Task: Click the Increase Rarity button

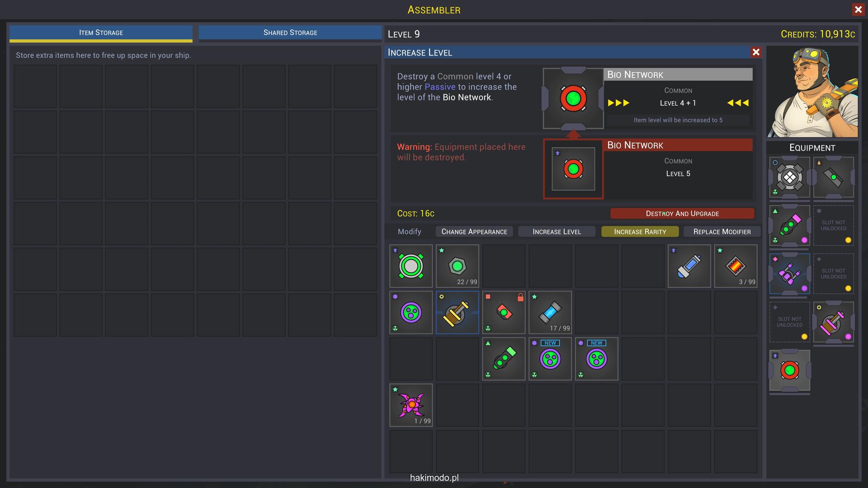Action: (640, 231)
